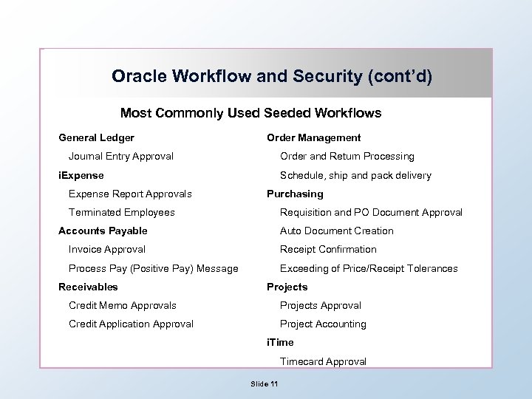Click the 'Projects' heading
532x399 pixels.
[x=287, y=287]
